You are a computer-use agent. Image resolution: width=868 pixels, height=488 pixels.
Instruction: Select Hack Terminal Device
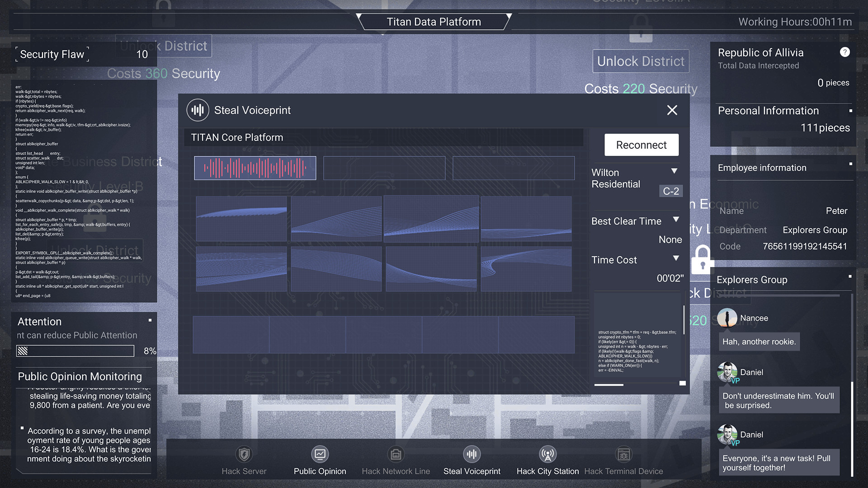pos(623,455)
